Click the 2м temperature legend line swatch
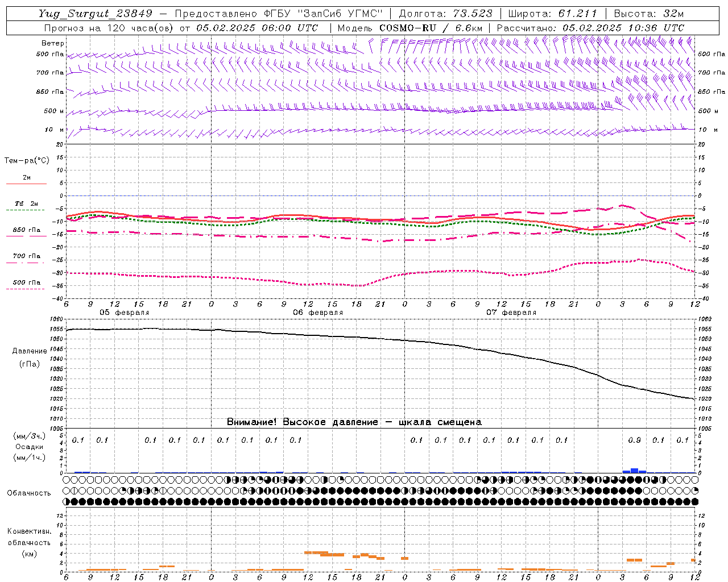The width and height of the screenshot is (728, 582). pos(26,184)
